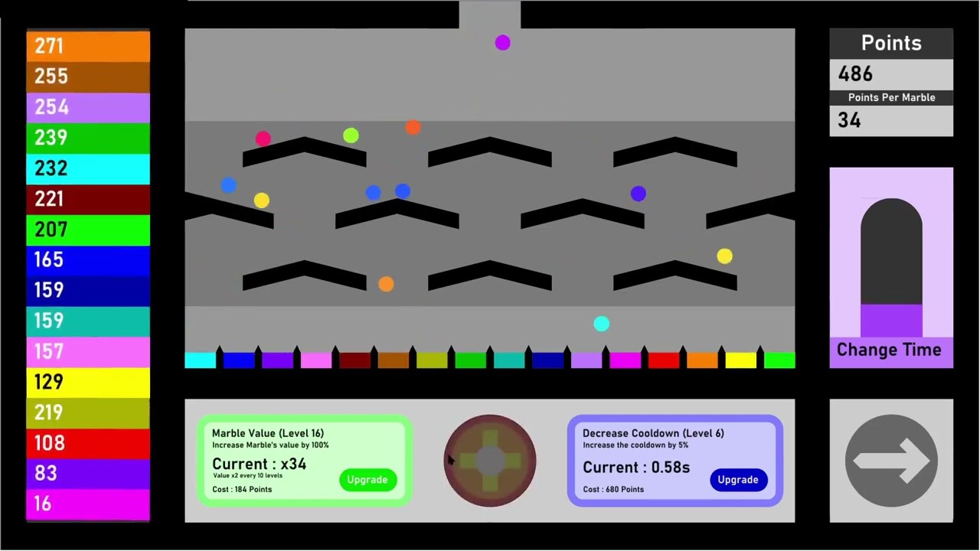Click the teal collection bin
The height and width of the screenshot is (551, 980).
[x=509, y=360]
